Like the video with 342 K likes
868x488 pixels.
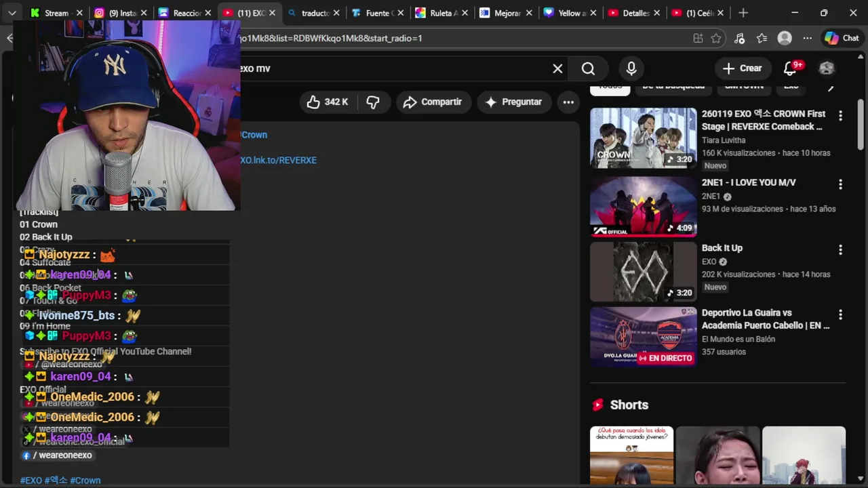tap(328, 102)
